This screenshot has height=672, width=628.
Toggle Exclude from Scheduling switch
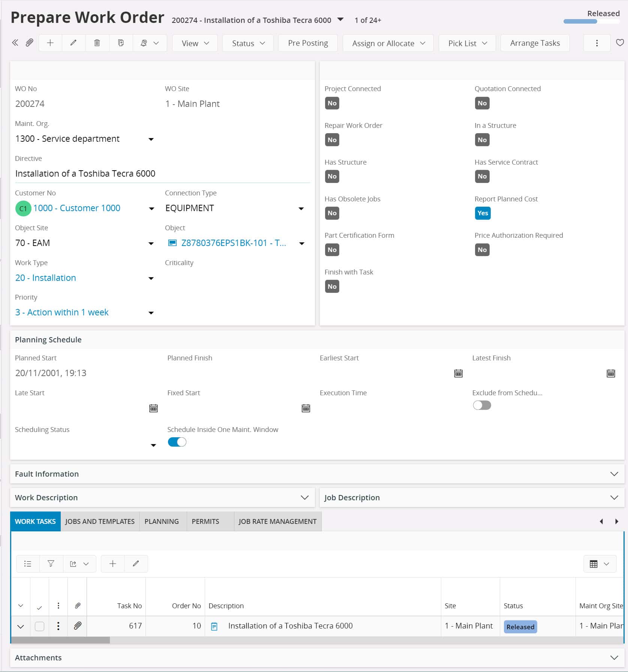(x=482, y=405)
